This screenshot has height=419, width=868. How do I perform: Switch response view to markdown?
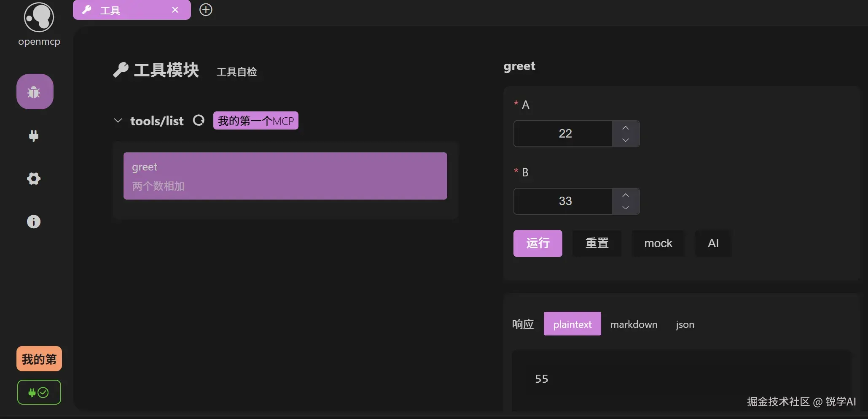coord(634,324)
